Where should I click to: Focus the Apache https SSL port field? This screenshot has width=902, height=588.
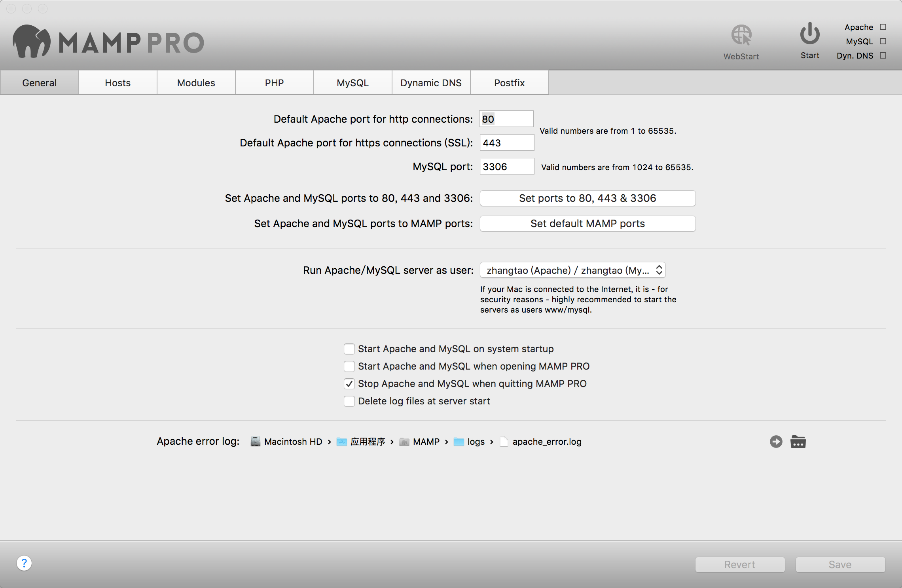point(507,142)
